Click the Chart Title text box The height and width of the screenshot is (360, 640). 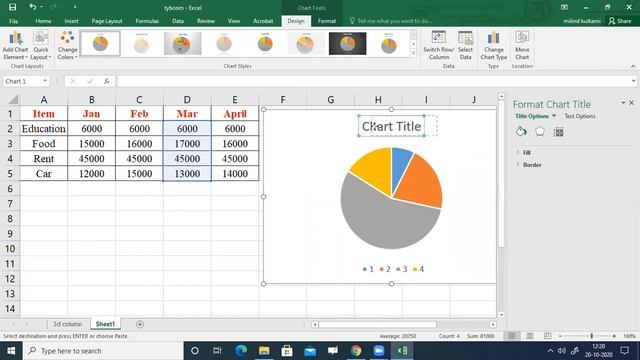coord(391,126)
